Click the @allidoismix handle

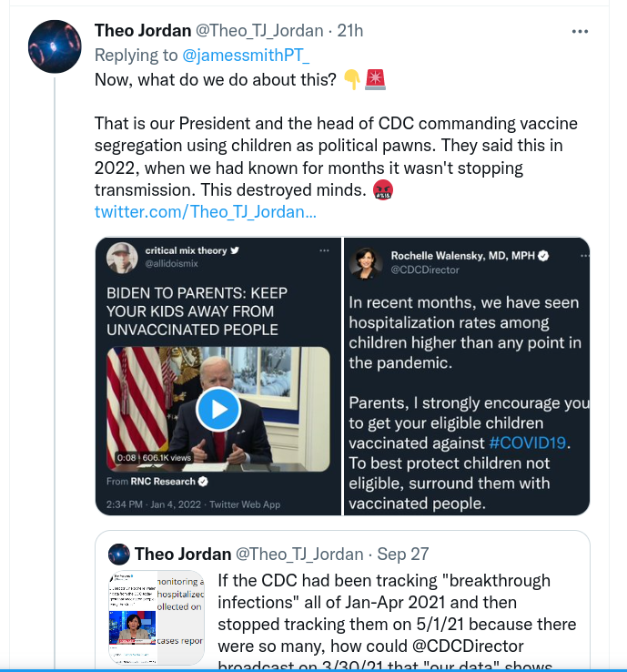pos(171,264)
